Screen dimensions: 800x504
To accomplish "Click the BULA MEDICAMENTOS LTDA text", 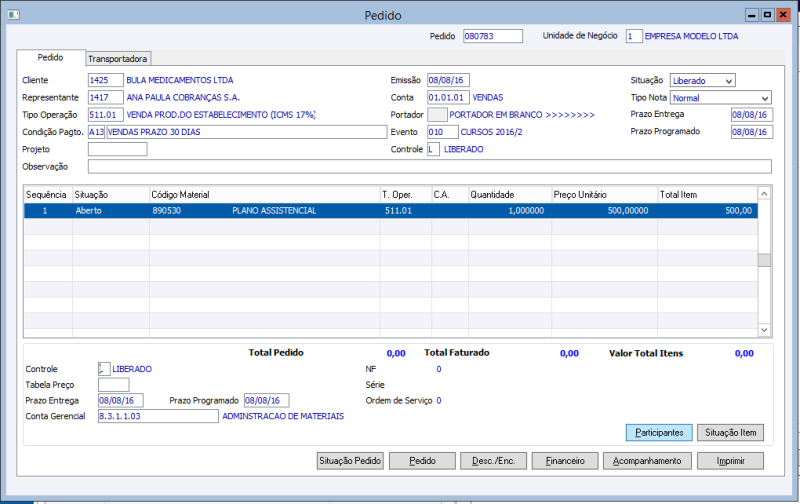I will coord(180,80).
